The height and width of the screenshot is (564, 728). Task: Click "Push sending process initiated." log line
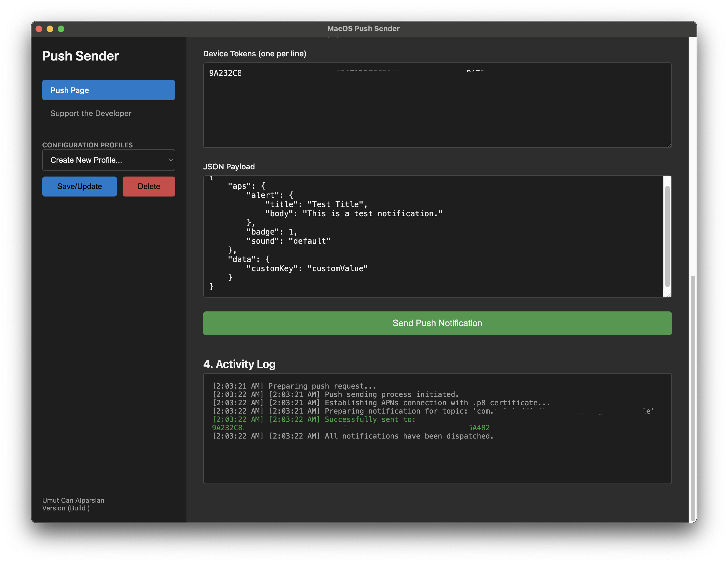click(336, 394)
